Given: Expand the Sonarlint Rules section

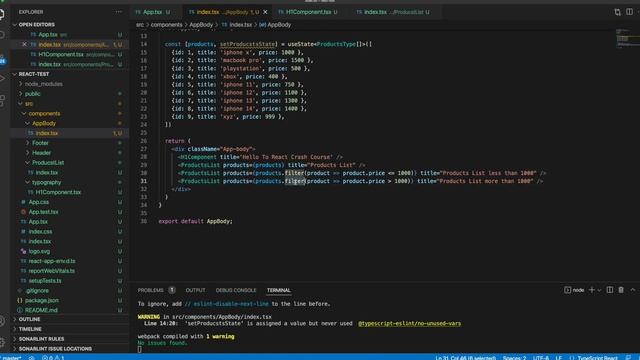Looking at the screenshot, I should 69,339.
